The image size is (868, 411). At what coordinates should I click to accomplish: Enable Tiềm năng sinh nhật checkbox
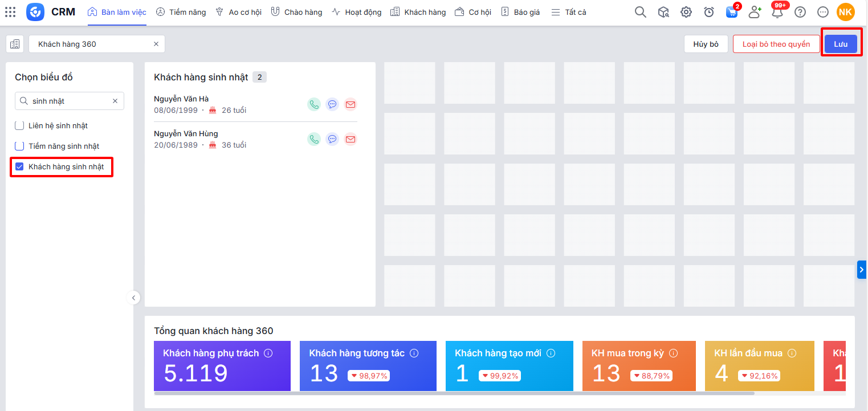click(19, 146)
